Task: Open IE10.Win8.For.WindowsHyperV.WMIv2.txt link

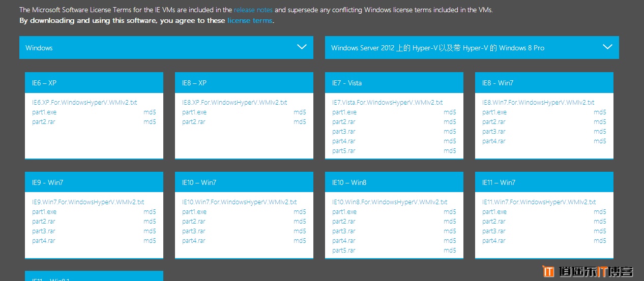Action: (390, 202)
